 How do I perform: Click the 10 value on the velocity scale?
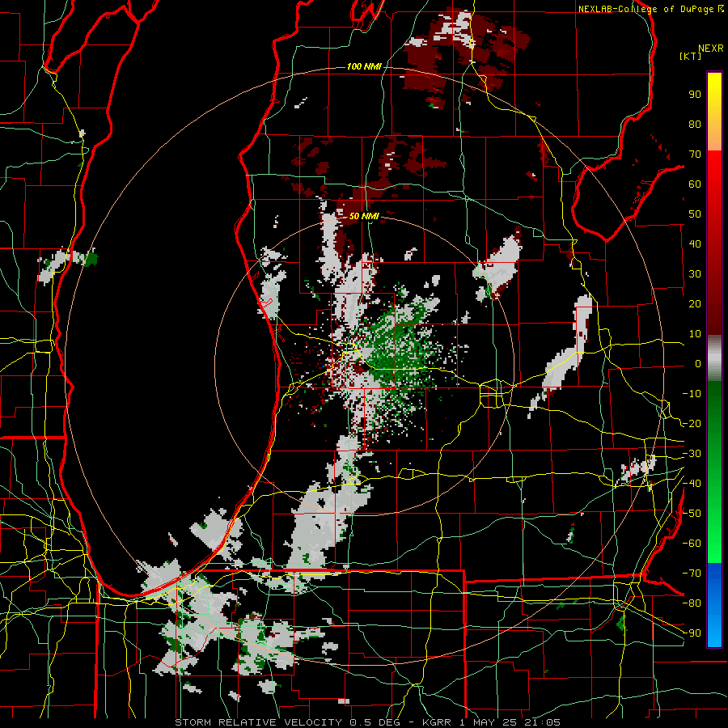click(x=695, y=334)
